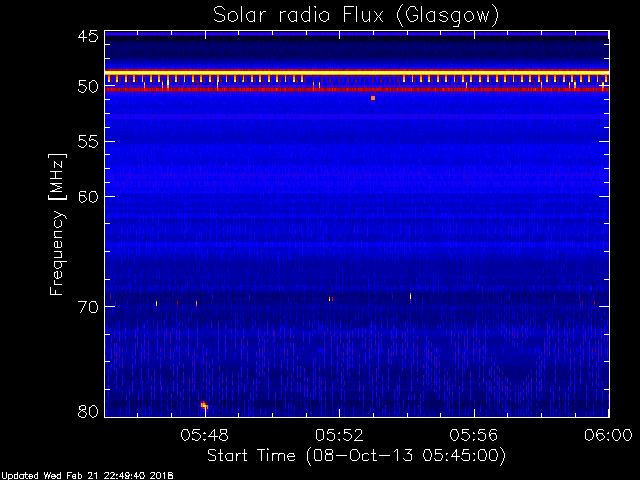
Task: Click the 06:00 time tick label
Action: click(x=608, y=435)
